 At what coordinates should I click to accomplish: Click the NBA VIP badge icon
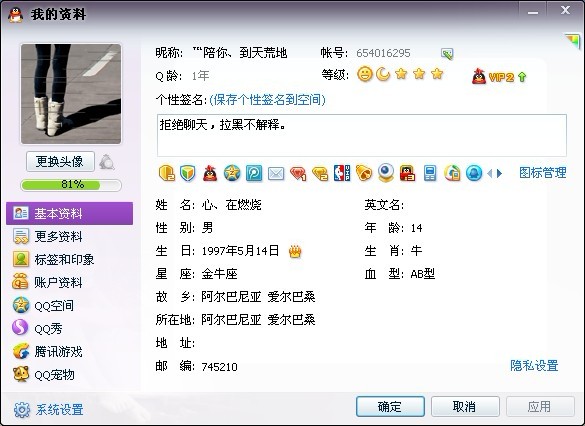click(x=342, y=173)
